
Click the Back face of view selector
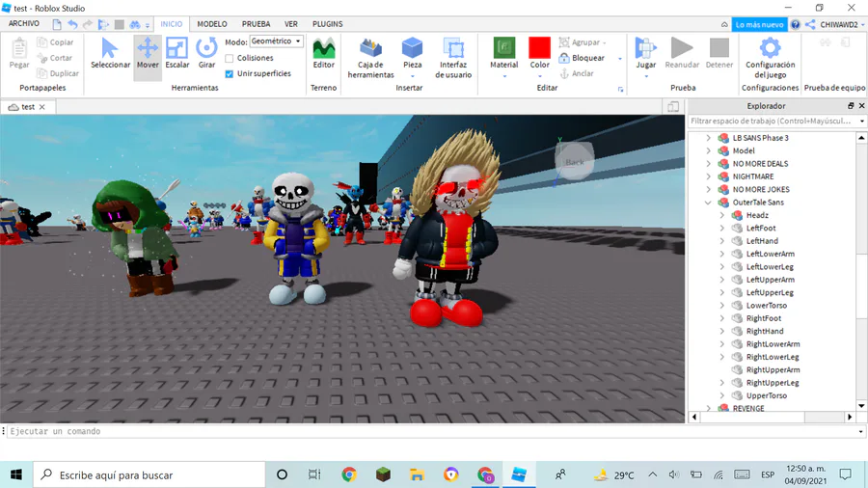(575, 161)
